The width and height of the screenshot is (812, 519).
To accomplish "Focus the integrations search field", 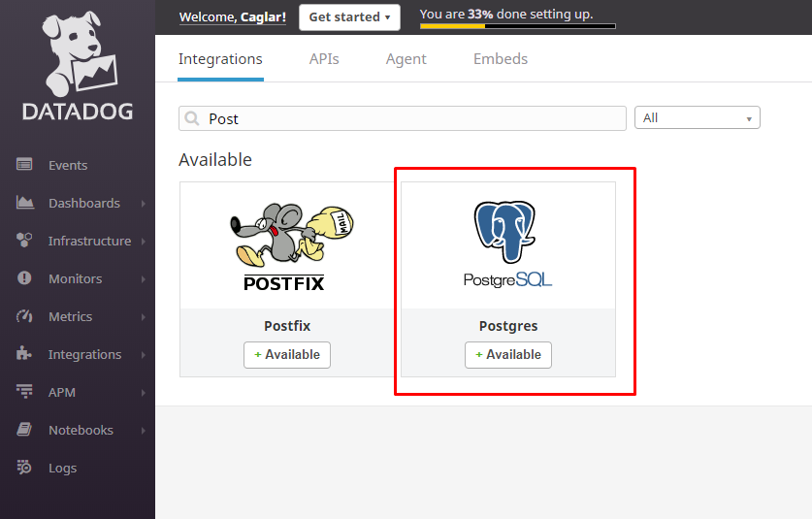I will [x=403, y=118].
